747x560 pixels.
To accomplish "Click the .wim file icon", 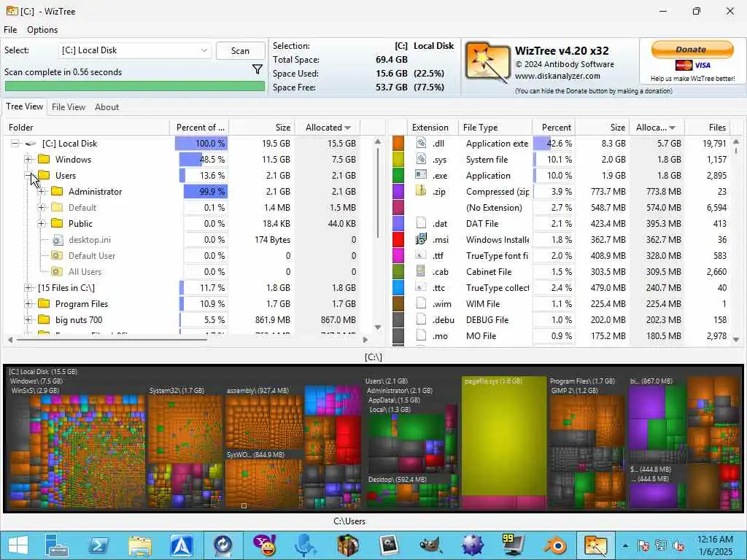I will pyautogui.click(x=421, y=303).
